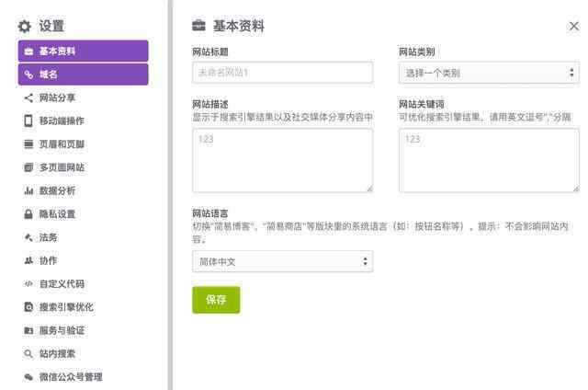Click into the 网站关键词 text area
This screenshot has height=390, width=588.
coord(489,160)
